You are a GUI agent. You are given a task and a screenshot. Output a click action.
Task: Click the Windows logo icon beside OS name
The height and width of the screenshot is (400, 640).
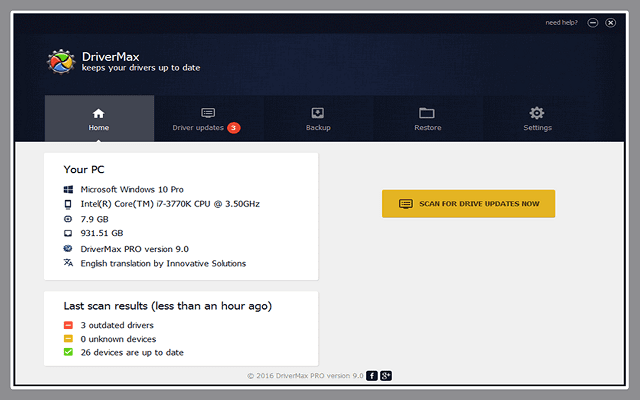pyautogui.click(x=68, y=189)
